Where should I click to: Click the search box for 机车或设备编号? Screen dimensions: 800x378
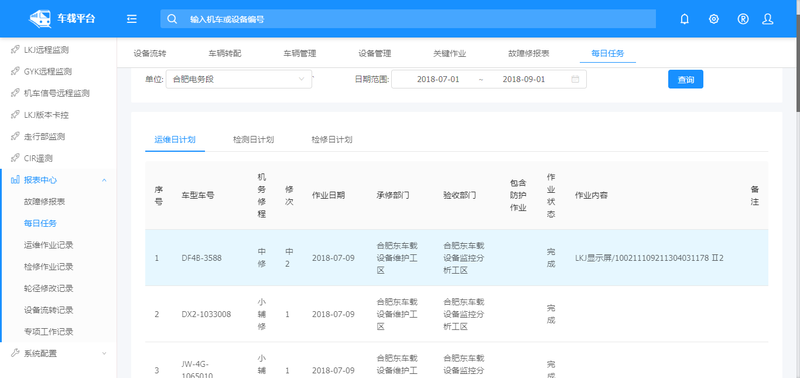(408, 19)
